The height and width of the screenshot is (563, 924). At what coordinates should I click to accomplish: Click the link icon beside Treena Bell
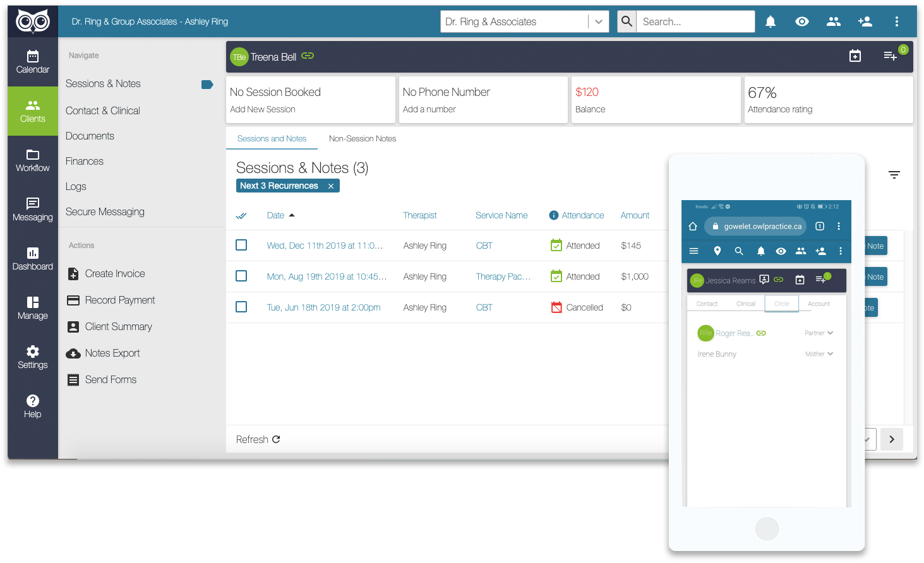307,56
